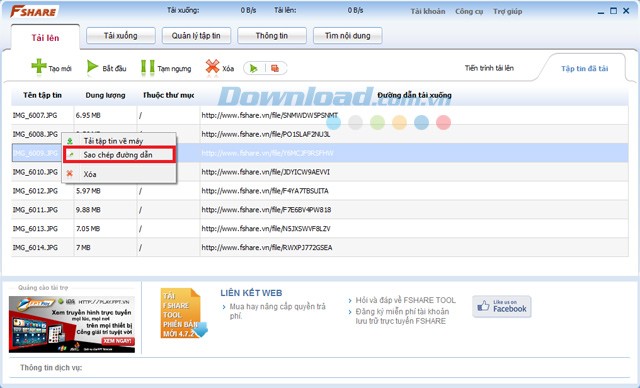Download the new FSHARE Tool 4.7.2 icon
Image resolution: width=640 pixels, height=388 pixels.
pyautogui.click(x=183, y=313)
